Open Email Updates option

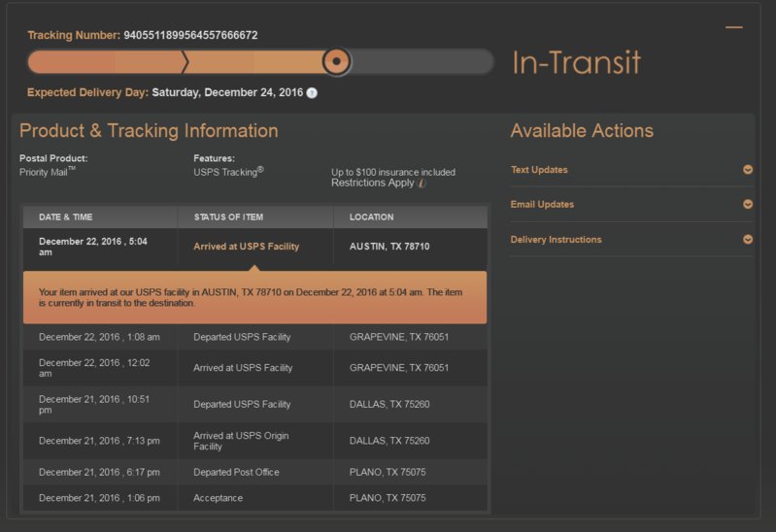[x=542, y=205]
